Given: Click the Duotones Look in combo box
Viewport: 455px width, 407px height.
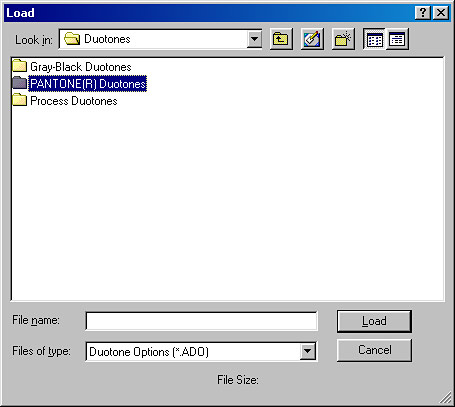Looking at the screenshot, I should point(160,39).
